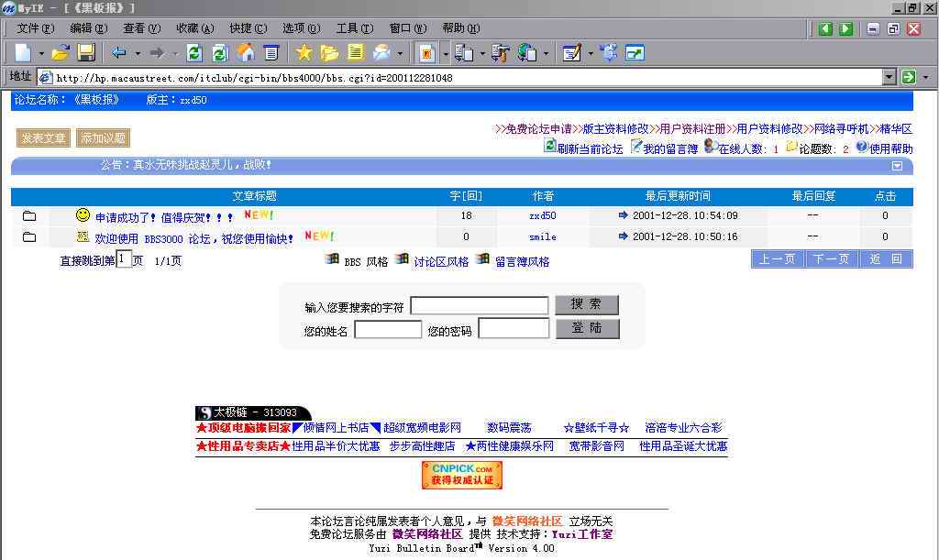
Task: Open the Back button dropdown arrow
Action: 137,52
